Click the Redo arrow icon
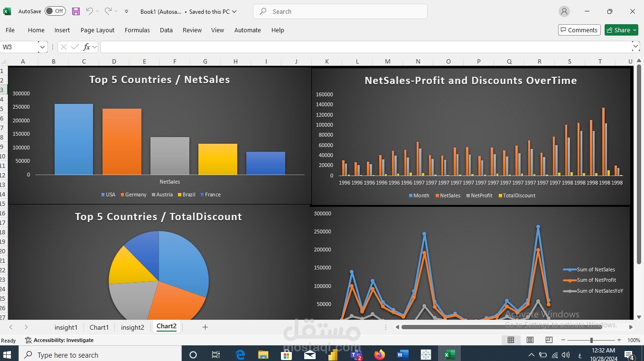644x361 pixels. click(x=108, y=11)
